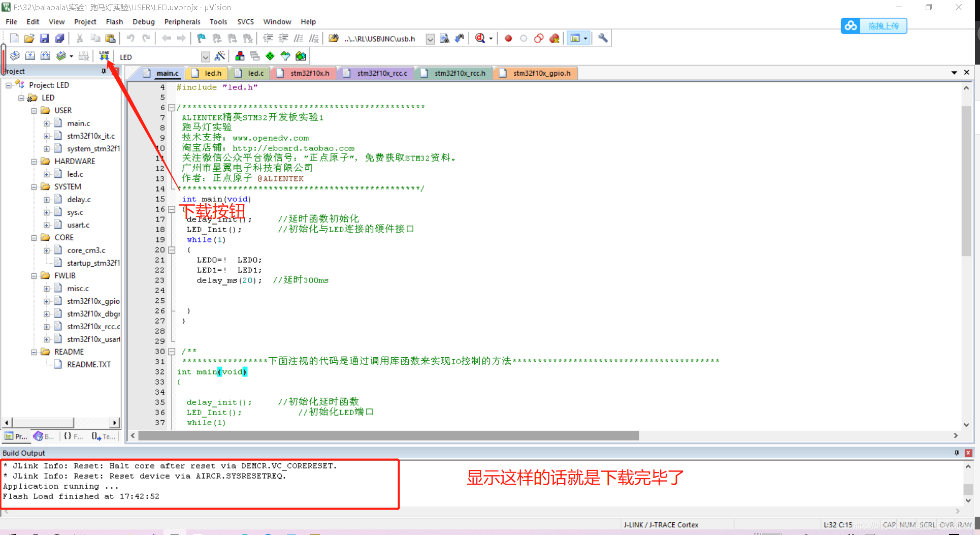Select README.TXT in project tree

coord(89,365)
